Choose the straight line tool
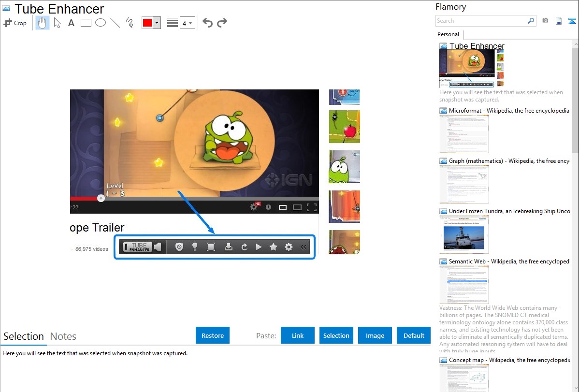The width and height of the screenshot is (579, 392). pyautogui.click(x=115, y=23)
